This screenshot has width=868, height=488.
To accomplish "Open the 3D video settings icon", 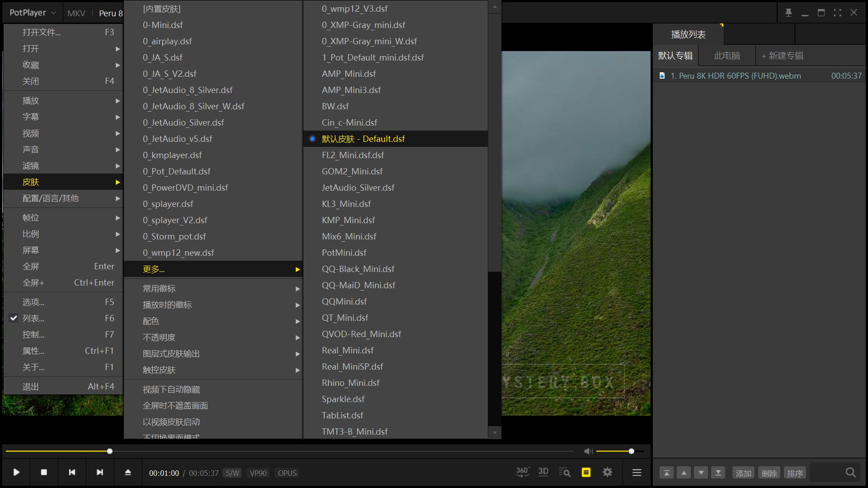I will click(x=543, y=472).
